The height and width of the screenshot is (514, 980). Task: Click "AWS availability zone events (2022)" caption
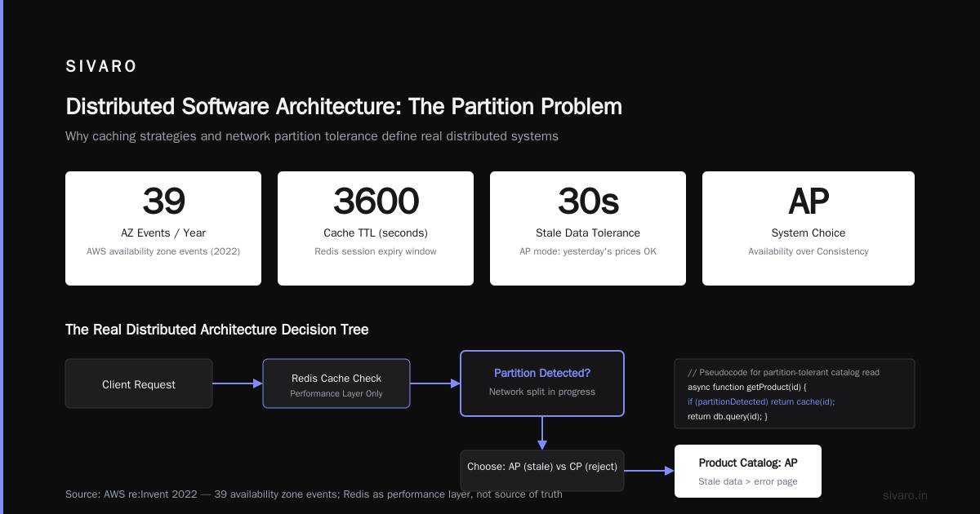163,251
